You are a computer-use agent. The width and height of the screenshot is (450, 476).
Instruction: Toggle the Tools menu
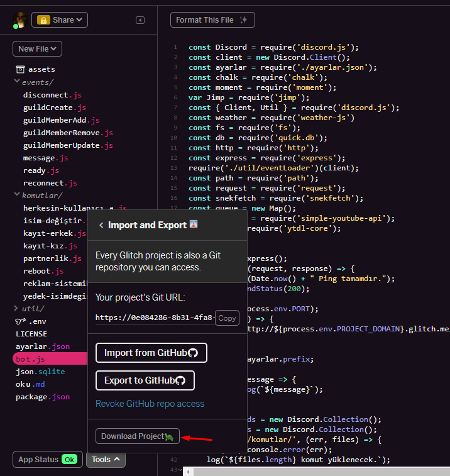(x=106, y=459)
